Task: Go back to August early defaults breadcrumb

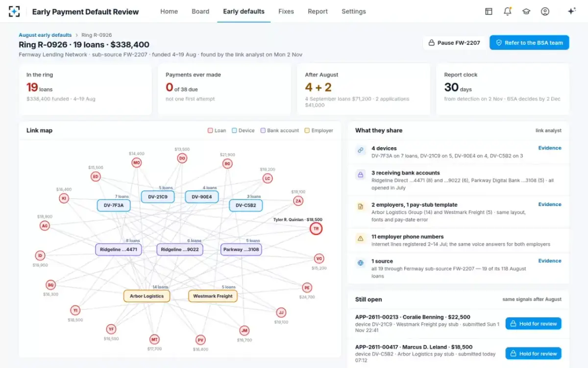Action: click(x=45, y=35)
